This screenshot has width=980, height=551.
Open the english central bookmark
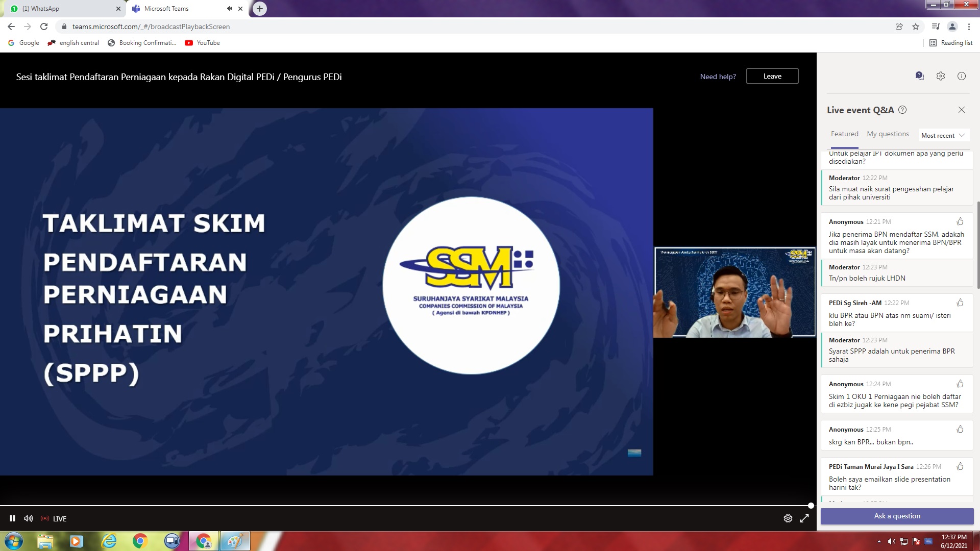(73, 43)
